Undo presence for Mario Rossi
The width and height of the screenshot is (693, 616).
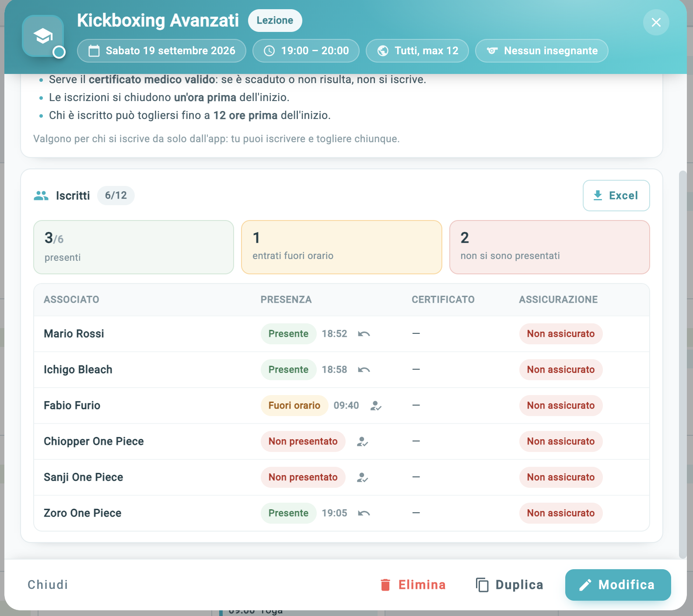(364, 334)
